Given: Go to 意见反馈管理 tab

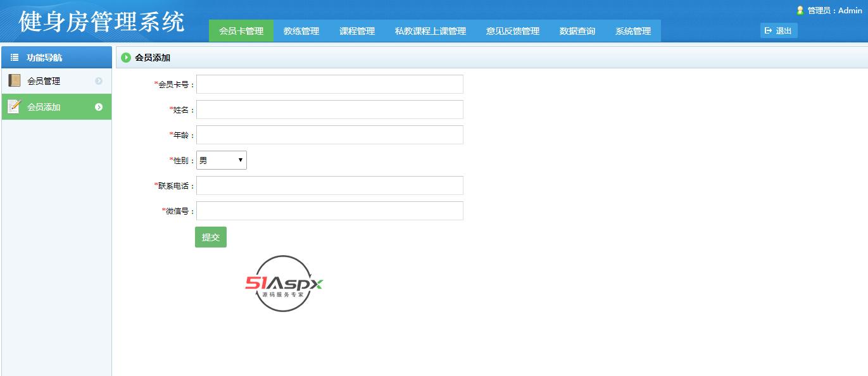Looking at the screenshot, I should click(513, 31).
